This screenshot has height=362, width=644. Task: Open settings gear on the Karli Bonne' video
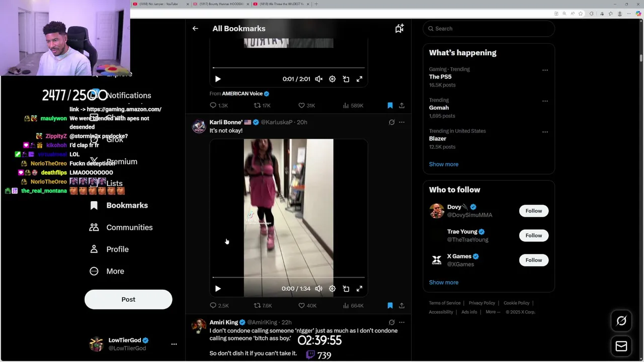(332, 289)
